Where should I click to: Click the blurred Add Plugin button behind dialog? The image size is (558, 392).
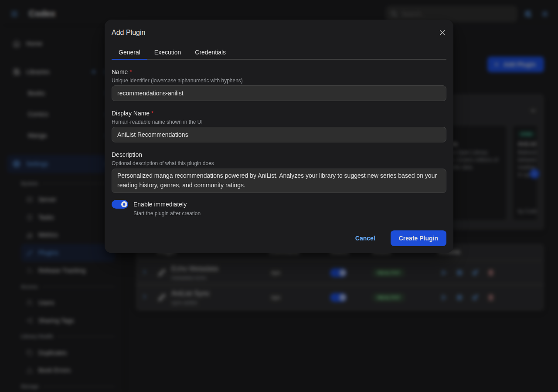pyautogui.click(x=515, y=64)
